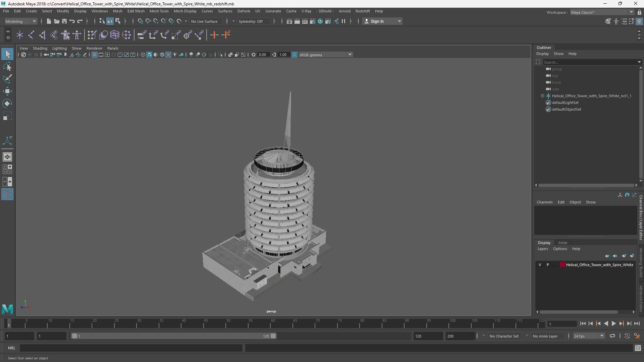Open the Redshift menu

pyautogui.click(x=362, y=11)
